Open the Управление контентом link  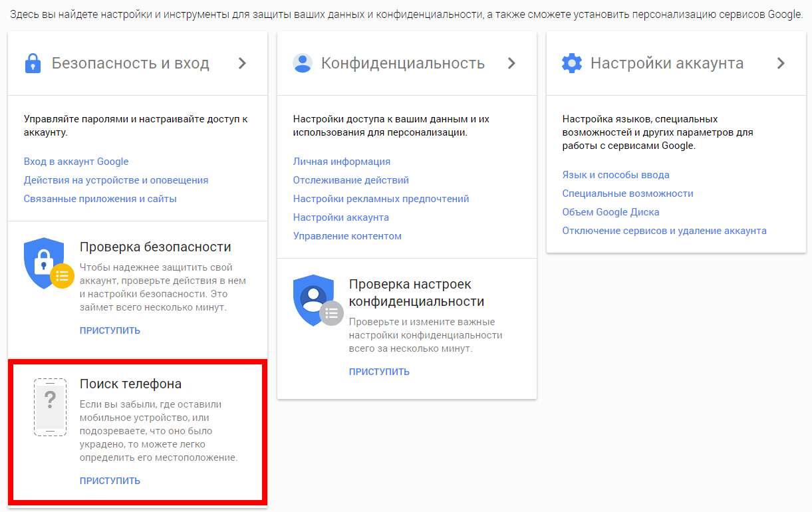[347, 236]
